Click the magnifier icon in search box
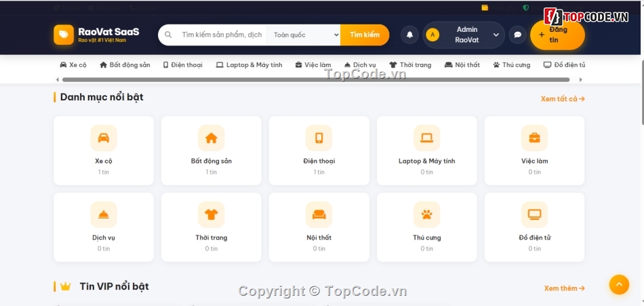 click(x=168, y=35)
